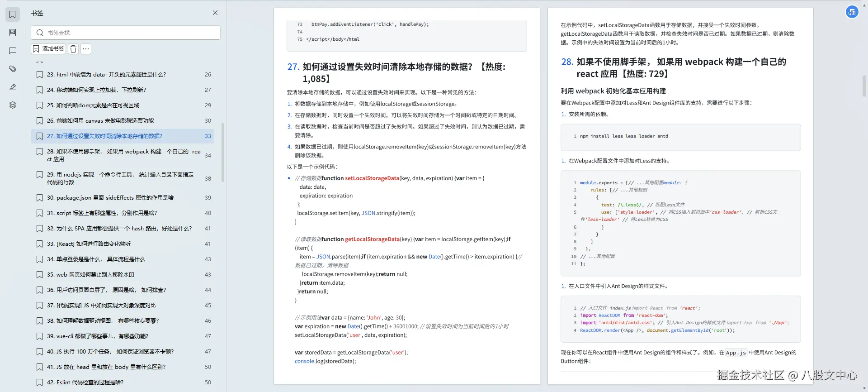Select bookmark 36 about white screen page
Image resolution: width=868 pixels, height=392 pixels.
tap(123, 290)
